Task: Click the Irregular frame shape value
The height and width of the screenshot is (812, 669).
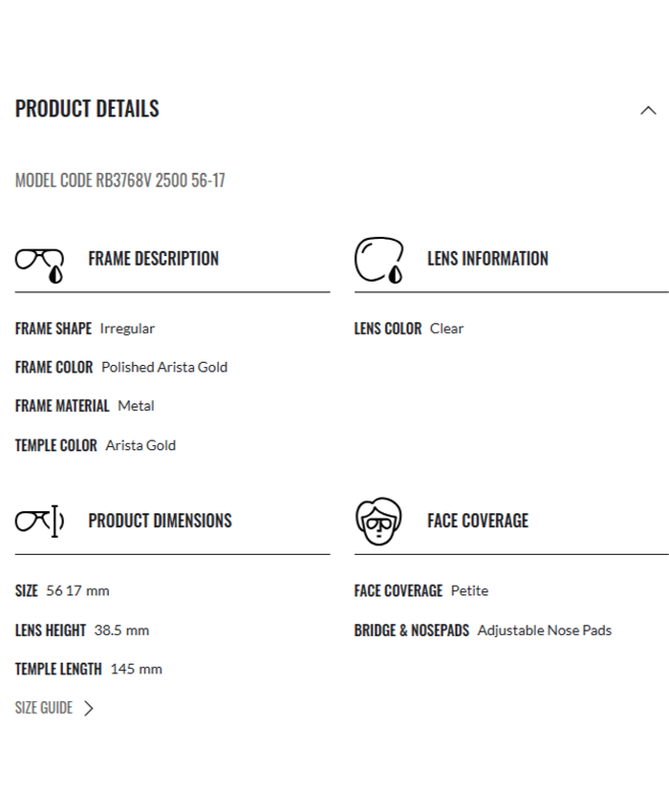Action: point(127,329)
